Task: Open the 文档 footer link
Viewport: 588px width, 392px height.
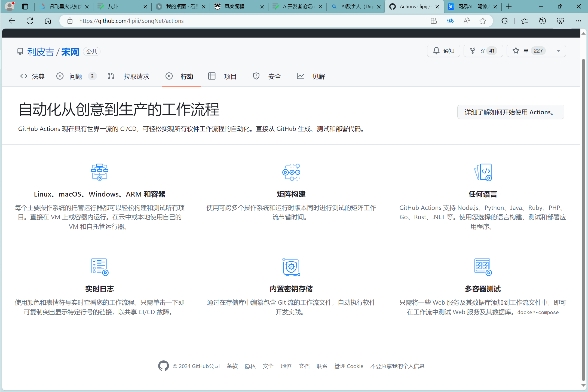Action: tap(304, 366)
